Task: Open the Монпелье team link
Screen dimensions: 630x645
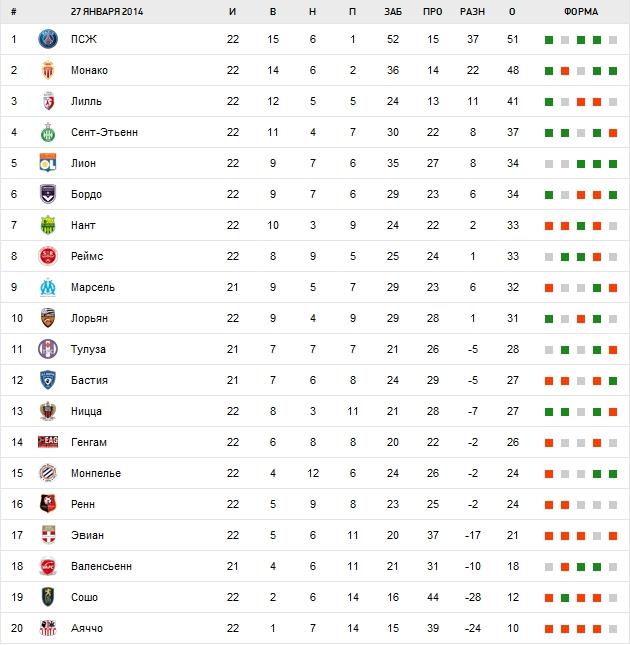Action: [x=96, y=474]
